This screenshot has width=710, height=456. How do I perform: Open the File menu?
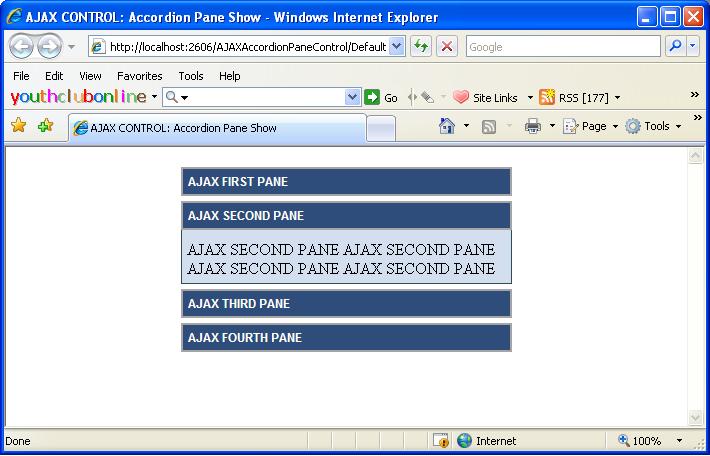pos(21,76)
